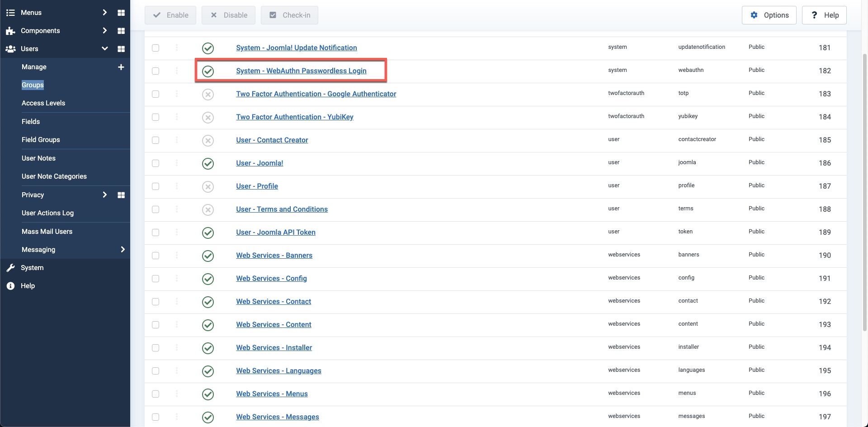Viewport: 868px width, 427px height.
Task: Open Access Levels in the sidebar
Action: pos(43,103)
